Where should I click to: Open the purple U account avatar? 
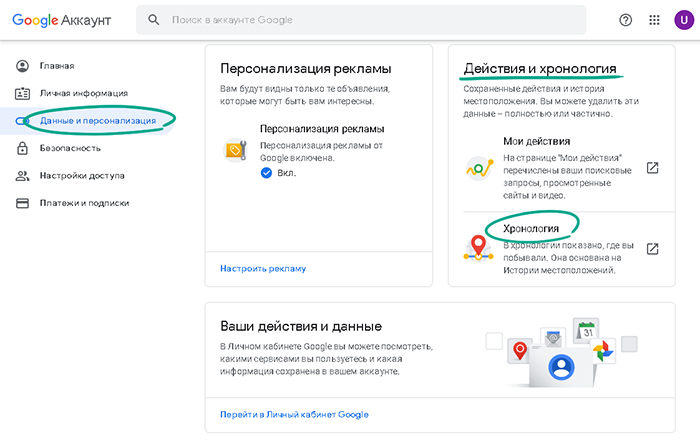684,20
